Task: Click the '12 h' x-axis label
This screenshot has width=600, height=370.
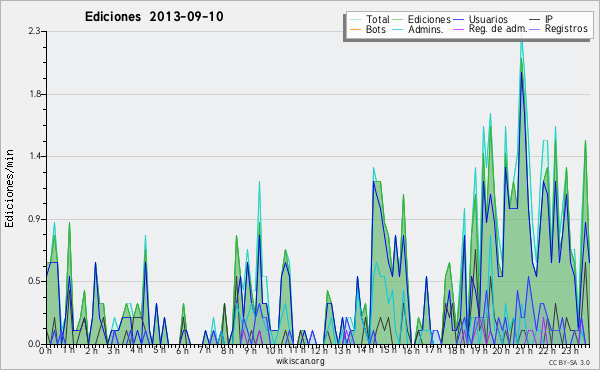Action: pyautogui.click(x=319, y=350)
